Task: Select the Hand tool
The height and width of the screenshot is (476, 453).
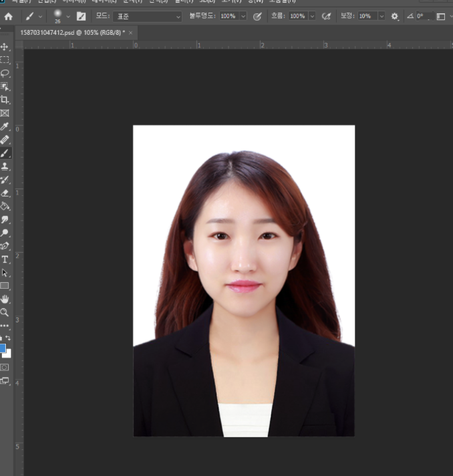Action: (5, 299)
